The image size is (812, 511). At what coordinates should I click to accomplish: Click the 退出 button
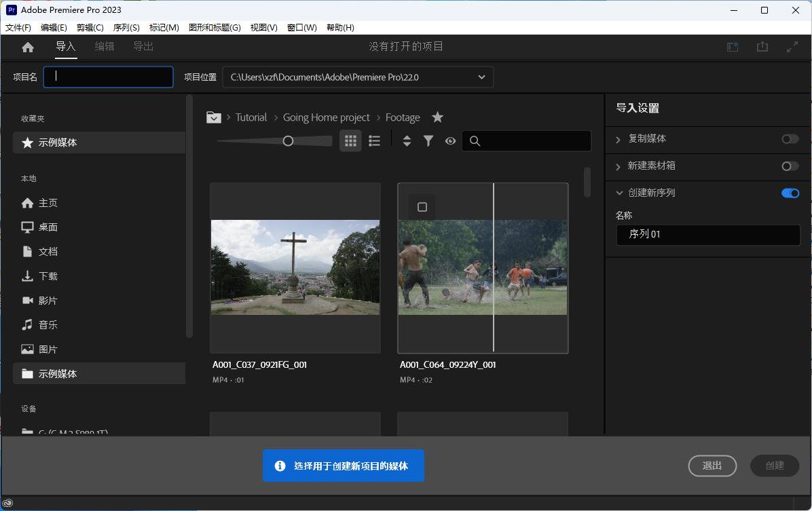click(712, 466)
